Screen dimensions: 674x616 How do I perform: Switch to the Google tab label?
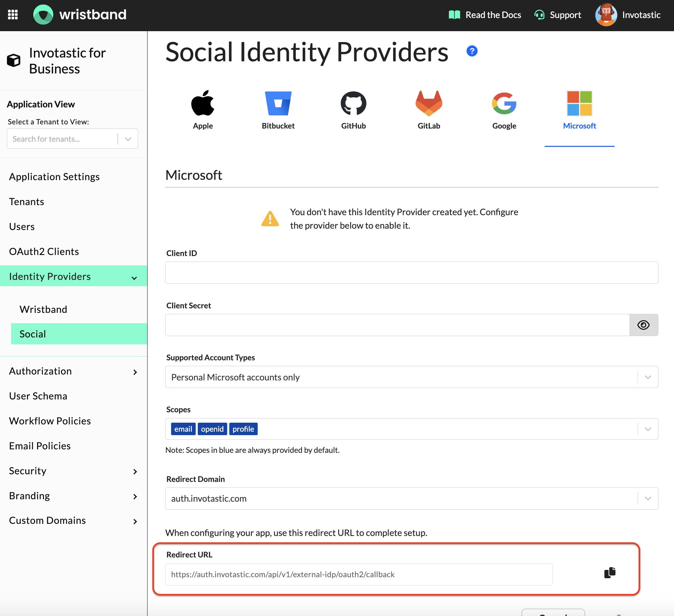[x=504, y=126]
